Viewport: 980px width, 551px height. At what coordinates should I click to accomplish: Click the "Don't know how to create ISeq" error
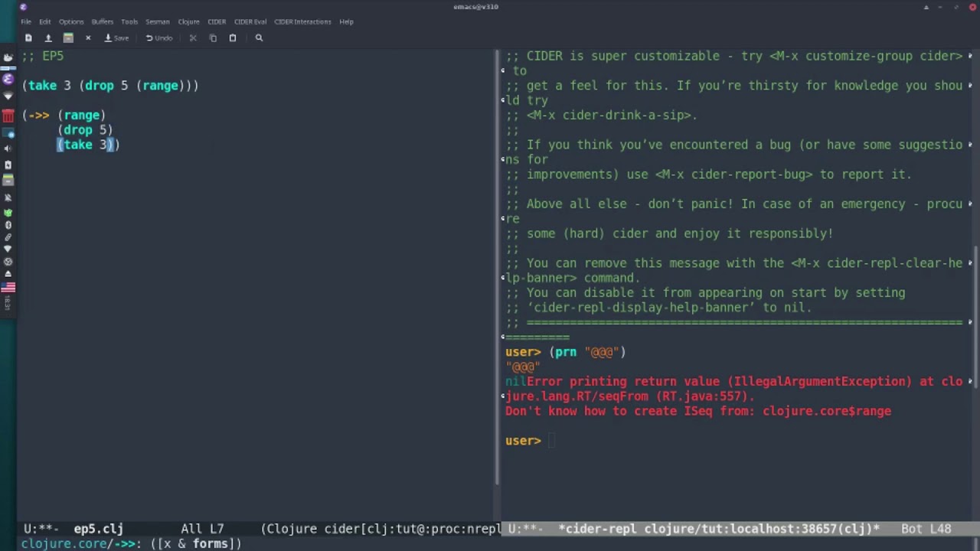point(697,411)
